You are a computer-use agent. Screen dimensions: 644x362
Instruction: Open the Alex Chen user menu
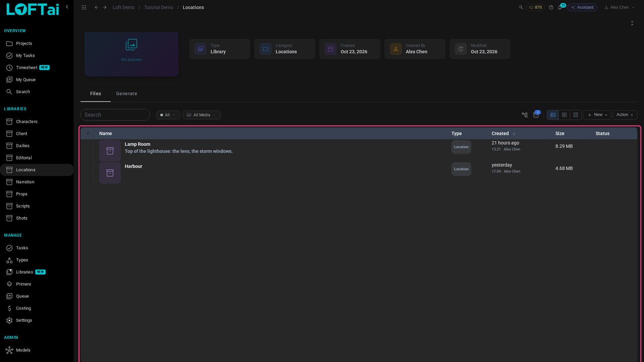pyautogui.click(x=619, y=8)
